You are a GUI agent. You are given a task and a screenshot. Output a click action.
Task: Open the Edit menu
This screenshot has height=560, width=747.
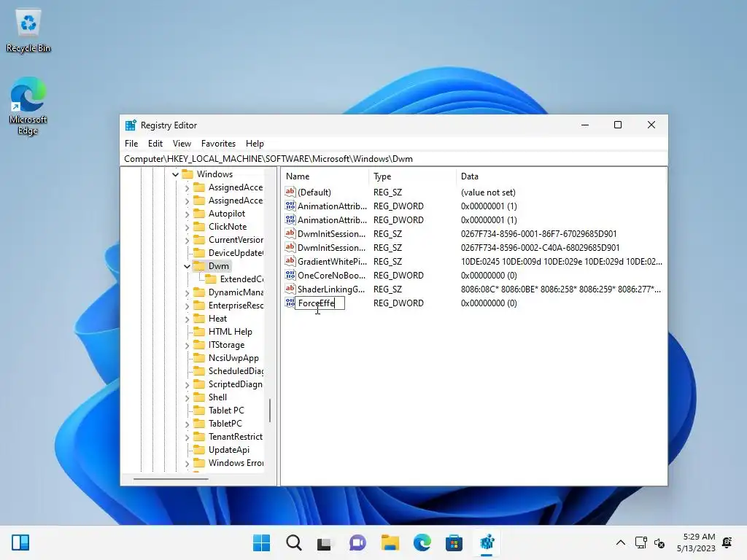tap(155, 144)
